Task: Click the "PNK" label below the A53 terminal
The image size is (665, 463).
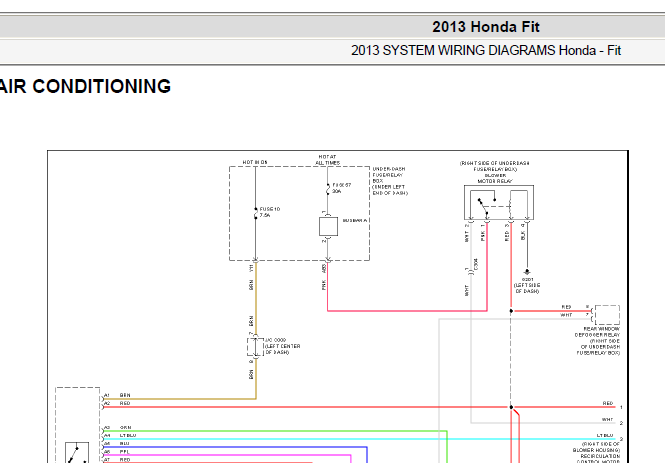Action: coord(324,285)
